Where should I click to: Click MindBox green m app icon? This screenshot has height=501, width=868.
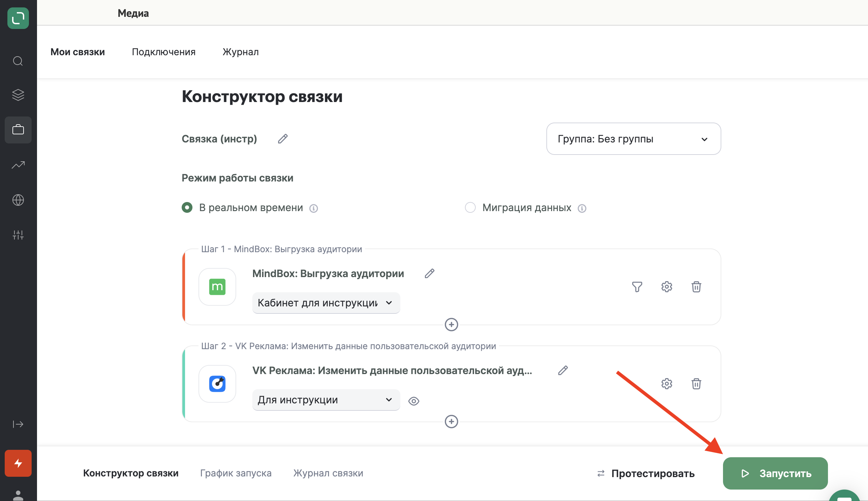[x=217, y=287]
